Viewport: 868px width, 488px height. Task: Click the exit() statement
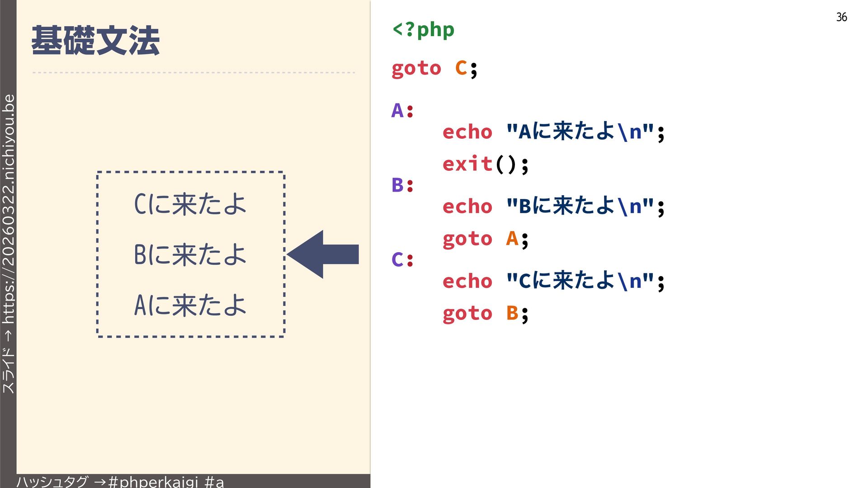pos(485,164)
